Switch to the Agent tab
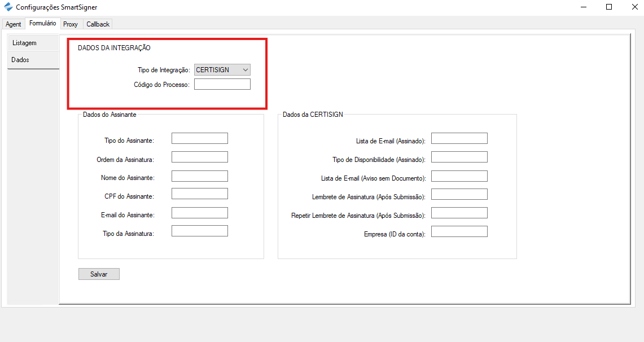Viewport: 644px width, 342px height. point(14,24)
